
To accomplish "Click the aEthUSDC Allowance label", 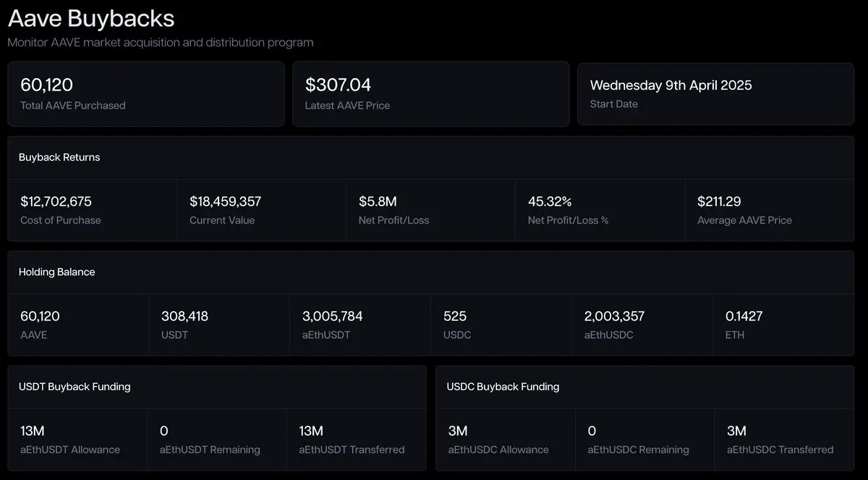I will (498, 450).
